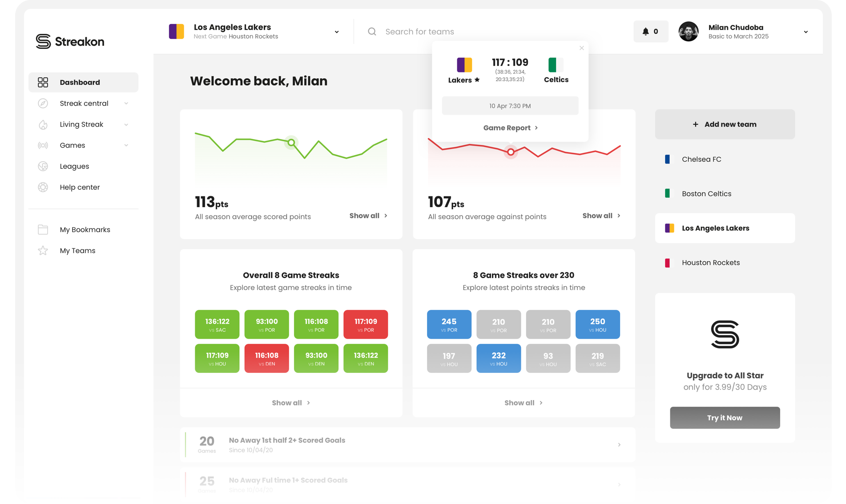Select the red 117:109 vs POR tile
The width and height of the screenshot is (846, 504).
click(366, 324)
